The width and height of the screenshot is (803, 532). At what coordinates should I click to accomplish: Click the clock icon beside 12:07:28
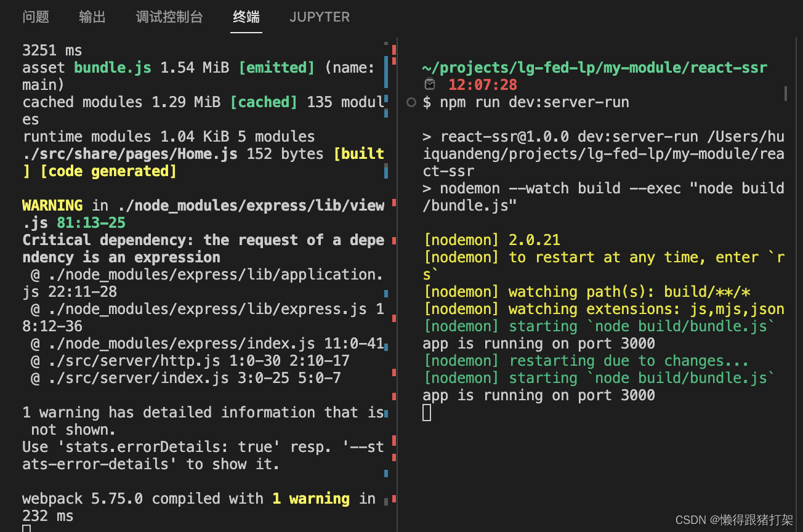click(430, 84)
